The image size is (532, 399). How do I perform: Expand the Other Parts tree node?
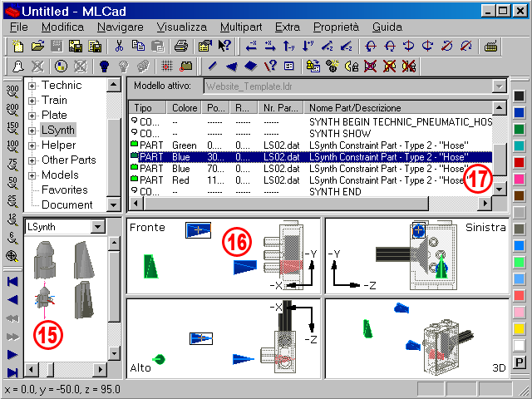pyautogui.click(x=32, y=160)
